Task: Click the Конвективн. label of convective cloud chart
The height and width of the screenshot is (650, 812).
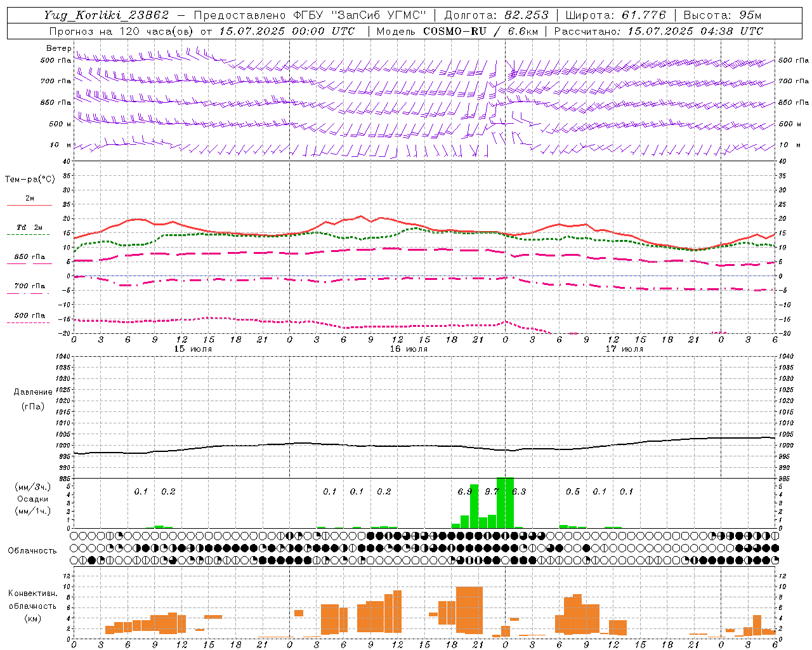Action: point(33,594)
